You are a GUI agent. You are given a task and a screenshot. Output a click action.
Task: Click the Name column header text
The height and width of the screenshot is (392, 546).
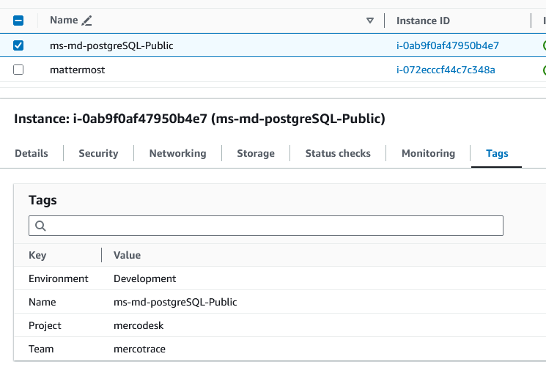64,21
